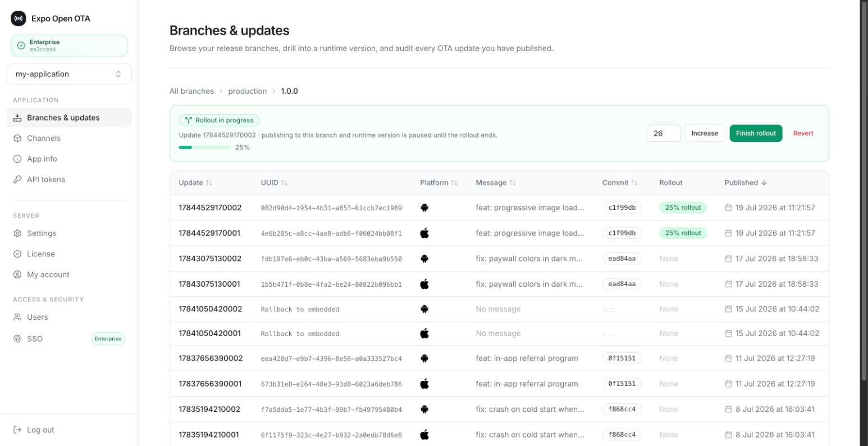Click Android icon for update 17835194210002
868x446 pixels.
click(x=424, y=410)
